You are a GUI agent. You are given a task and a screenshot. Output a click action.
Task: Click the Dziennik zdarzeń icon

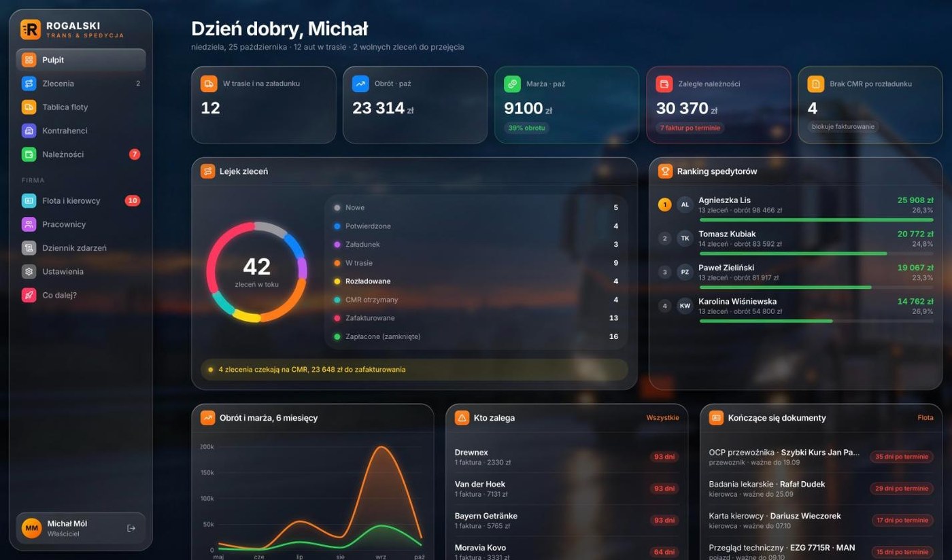(29, 248)
